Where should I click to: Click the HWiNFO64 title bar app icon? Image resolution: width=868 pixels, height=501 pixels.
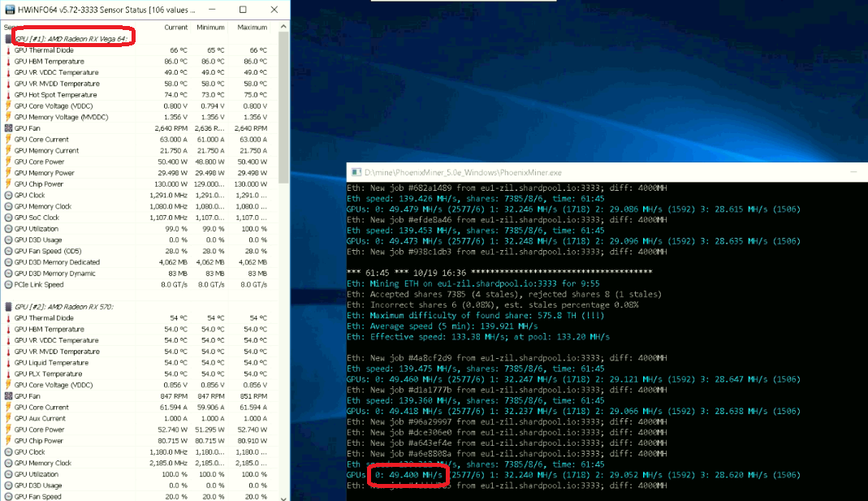pos(10,10)
